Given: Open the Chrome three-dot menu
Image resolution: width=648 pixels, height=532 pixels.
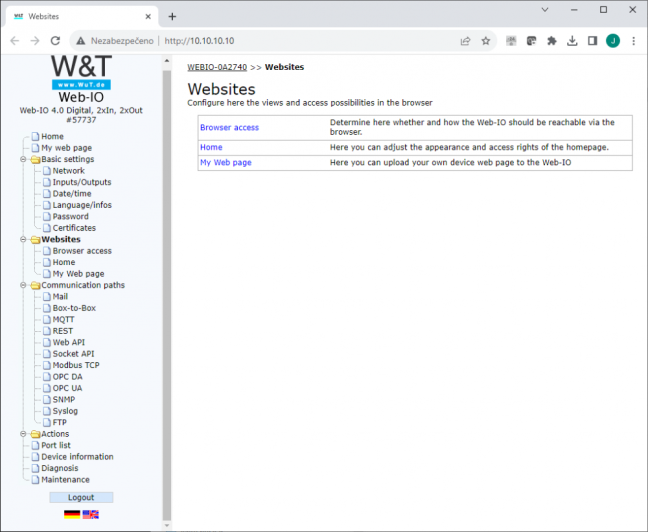Looking at the screenshot, I should [633, 41].
